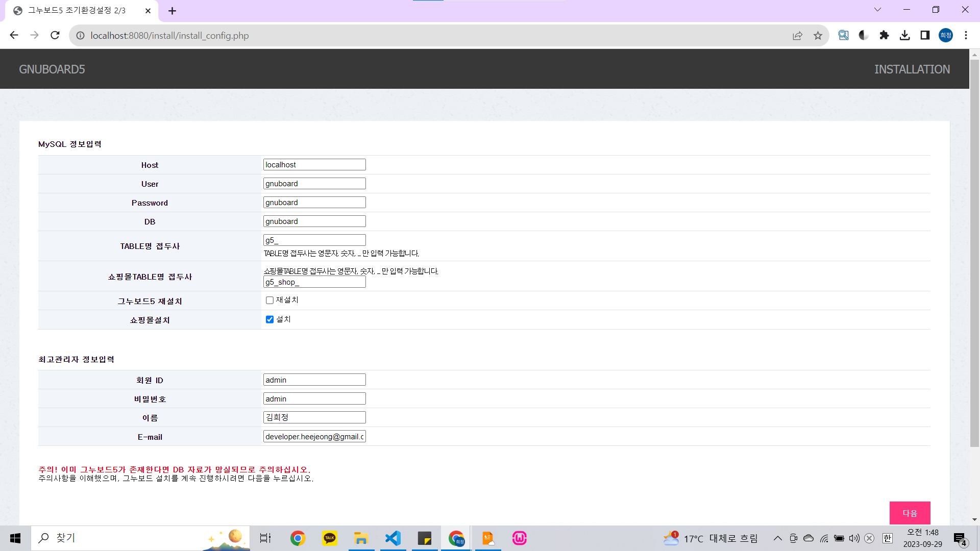
Task: Open the translate extension icon
Action: (x=843, y=35)
